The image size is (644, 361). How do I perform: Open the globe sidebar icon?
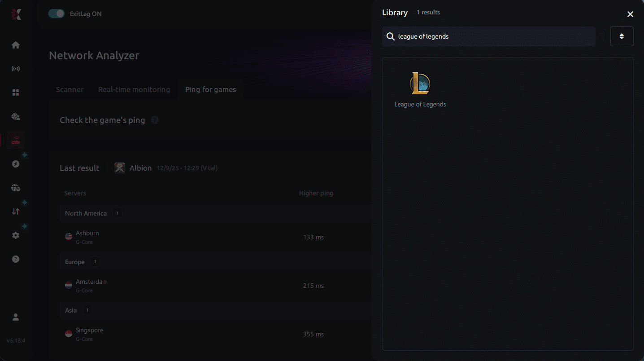coord(16,188)
